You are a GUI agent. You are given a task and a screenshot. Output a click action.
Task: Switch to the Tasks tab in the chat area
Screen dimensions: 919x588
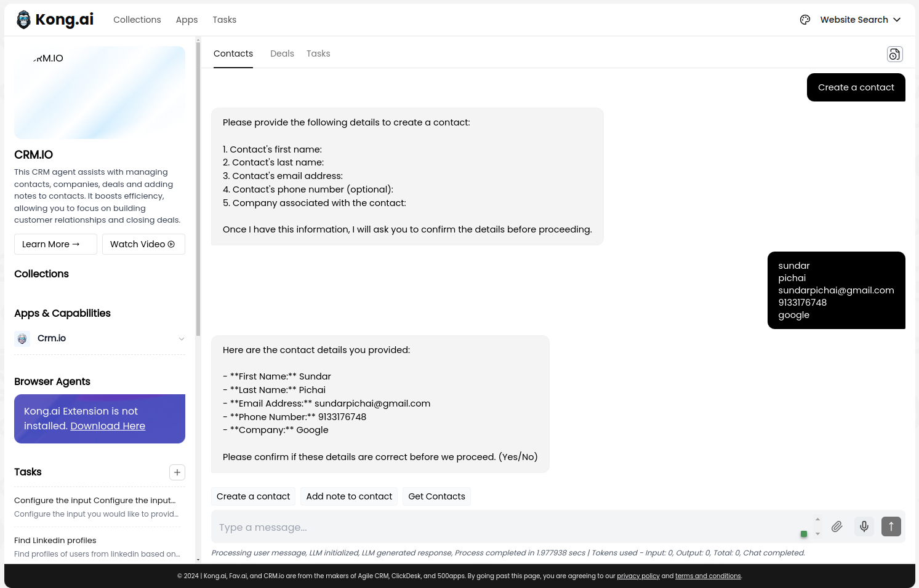pos(318,54)
